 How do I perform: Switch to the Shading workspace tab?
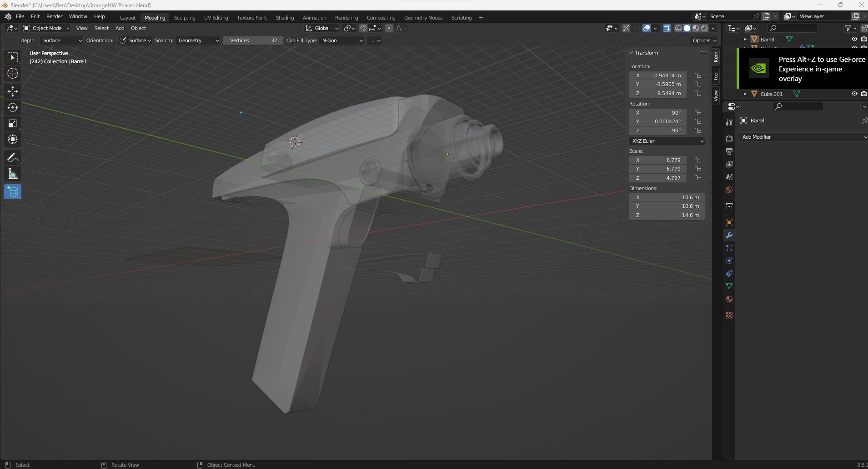click(285, 18)
